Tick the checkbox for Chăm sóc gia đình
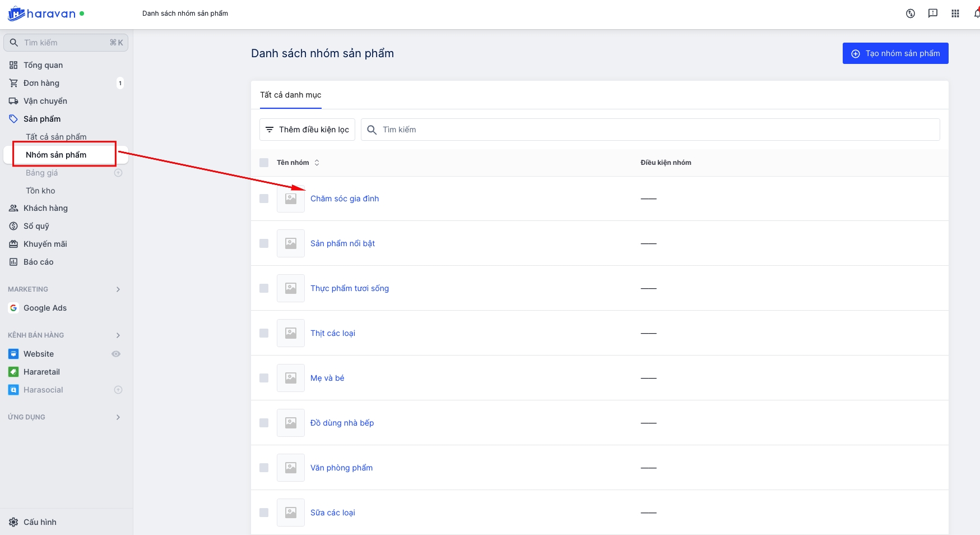 [x=264, y=199]
